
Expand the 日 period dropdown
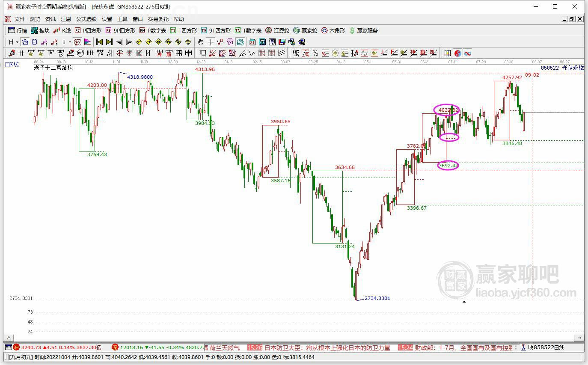(17, 42)
